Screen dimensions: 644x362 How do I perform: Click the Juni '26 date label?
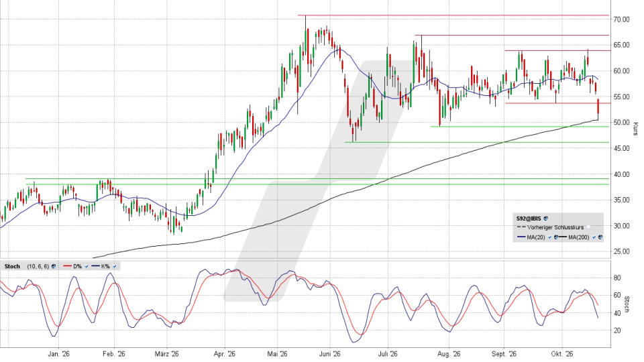click(330, 354)
